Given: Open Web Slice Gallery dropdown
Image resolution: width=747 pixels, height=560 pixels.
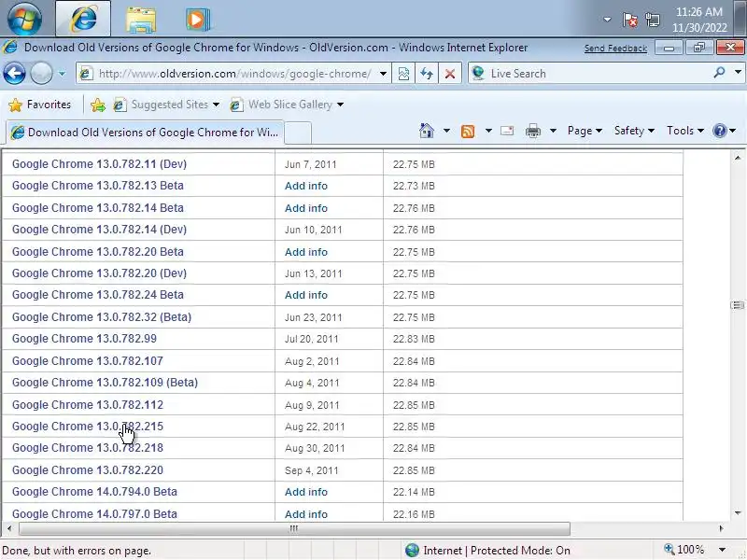Looking at the screenshot, I should click(x=340, y=105).
